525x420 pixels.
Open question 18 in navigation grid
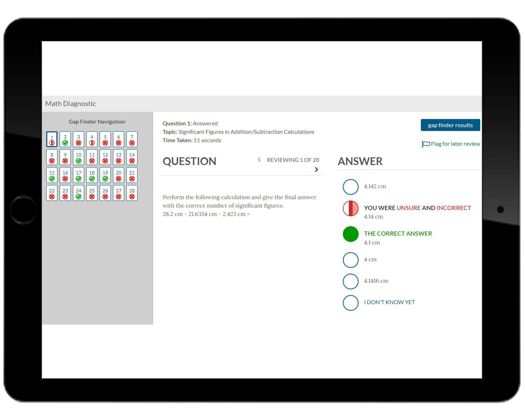[92, 175]
